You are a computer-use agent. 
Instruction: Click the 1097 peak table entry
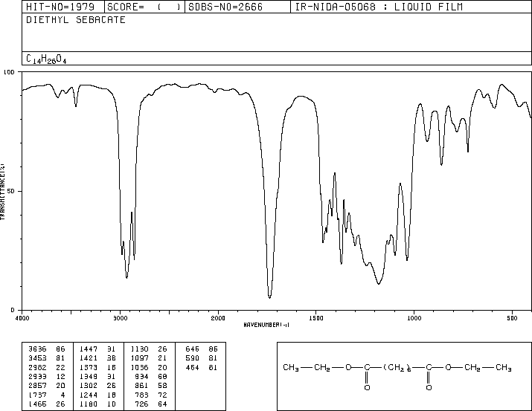coord(149,358)
